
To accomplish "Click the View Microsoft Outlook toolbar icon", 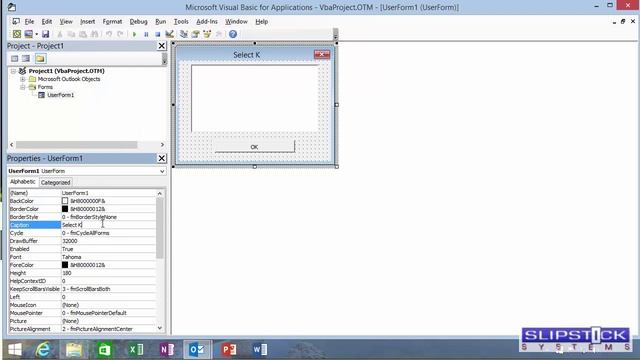I will point(17,34).
